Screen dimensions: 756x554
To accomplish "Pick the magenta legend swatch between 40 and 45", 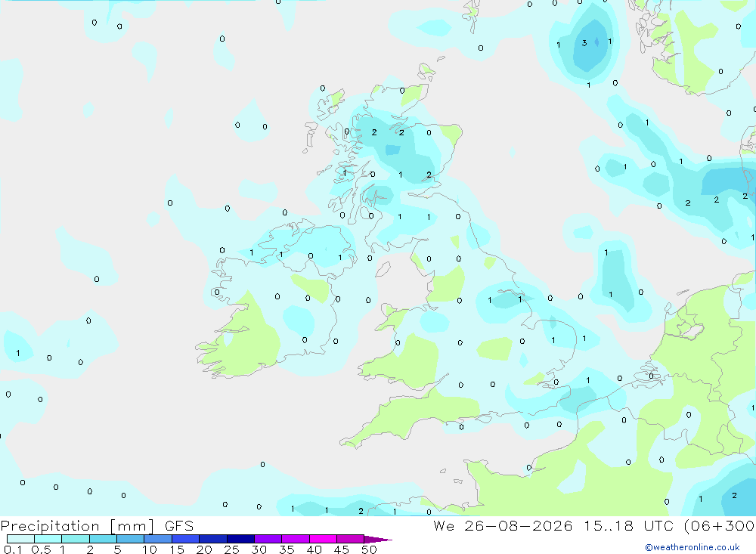I will [323, 539].
